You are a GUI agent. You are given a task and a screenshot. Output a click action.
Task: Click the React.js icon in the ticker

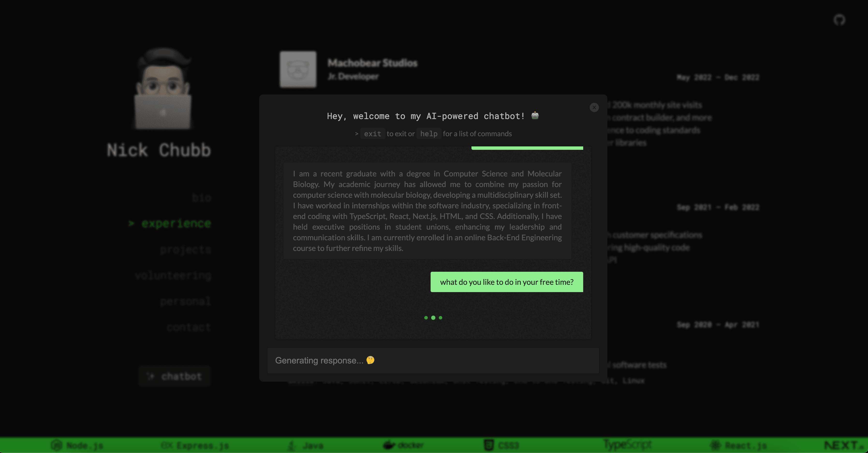point(715,445)
